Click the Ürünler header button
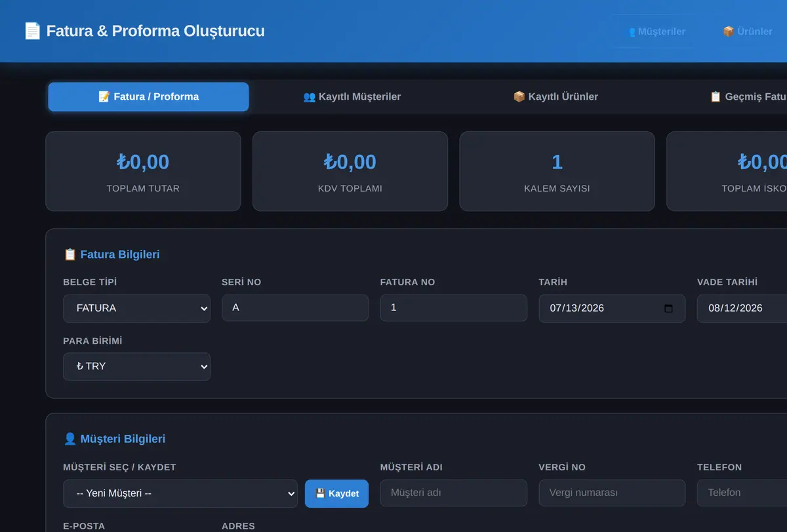The width and height of the screenshot is (787, 532). pyautogui.click(x=747, y=31)
